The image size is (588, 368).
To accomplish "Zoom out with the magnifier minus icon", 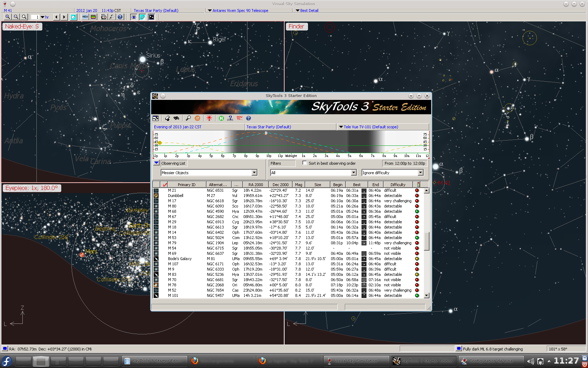I will click(x=16, y=17).
